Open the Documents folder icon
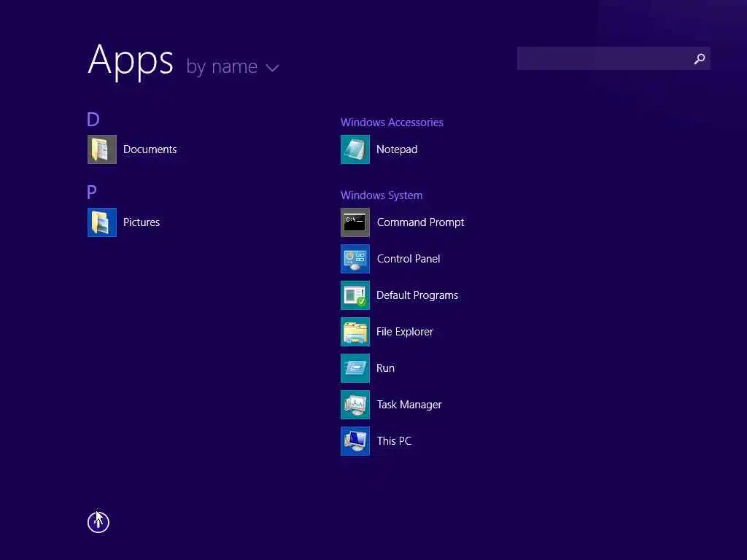The height and width of the screenshot is (560, 747). click(x=102, y=149)
